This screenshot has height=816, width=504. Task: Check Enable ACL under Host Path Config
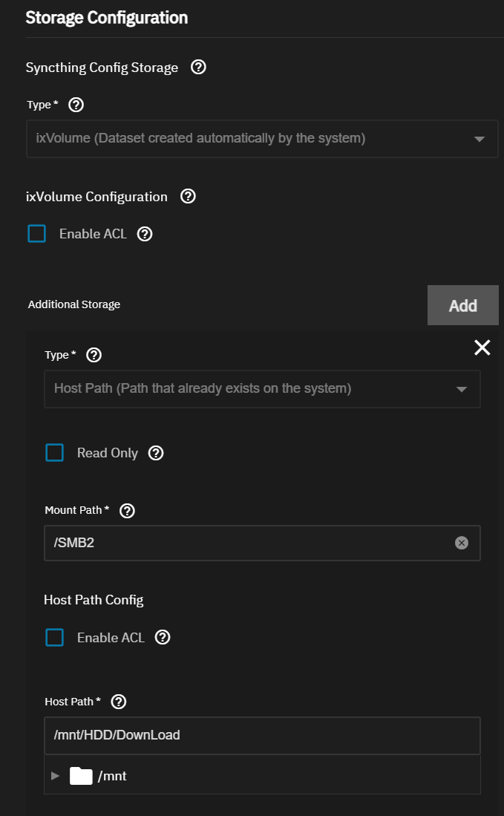point(55,638)
